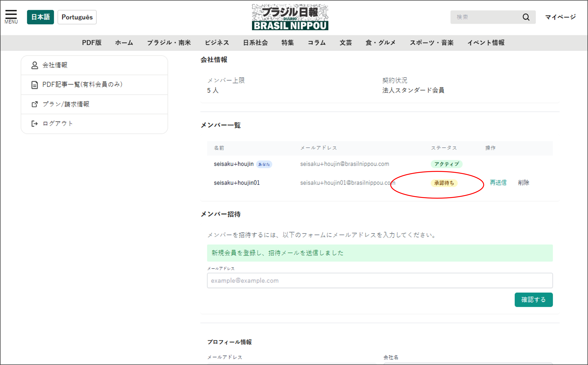The width and height of the screenshot is (588, 365).
Task: Click the 操作 column header
Action: pos(490,148)
